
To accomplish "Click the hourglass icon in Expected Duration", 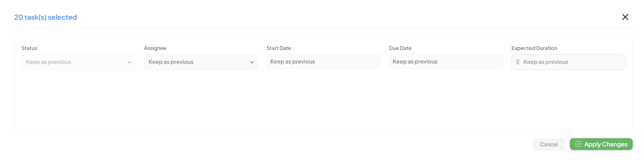I will point(517,62).
